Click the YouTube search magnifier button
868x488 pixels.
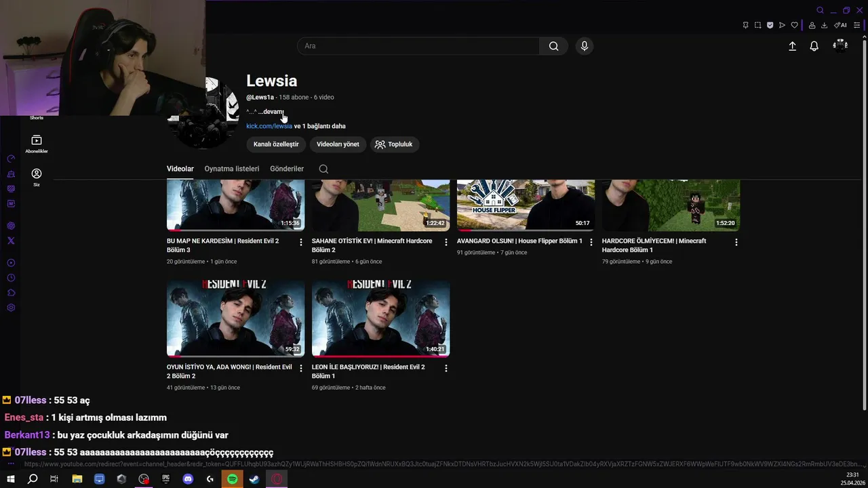[x=553, y=46]
